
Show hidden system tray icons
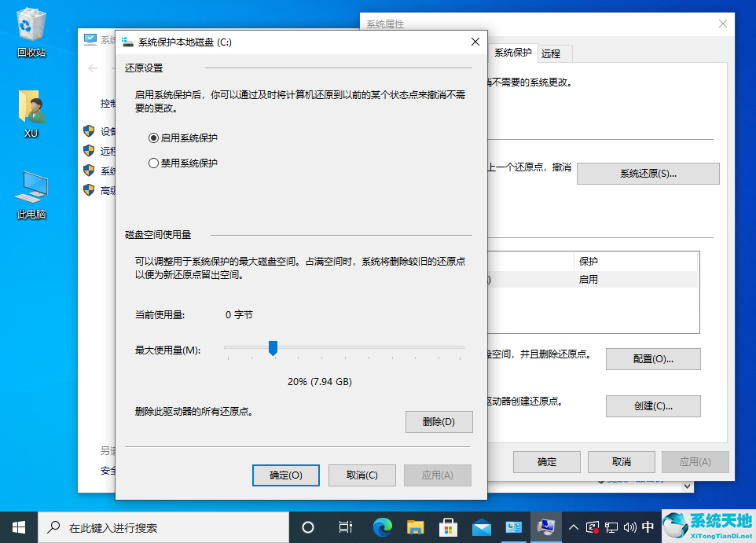coord(573,527)
